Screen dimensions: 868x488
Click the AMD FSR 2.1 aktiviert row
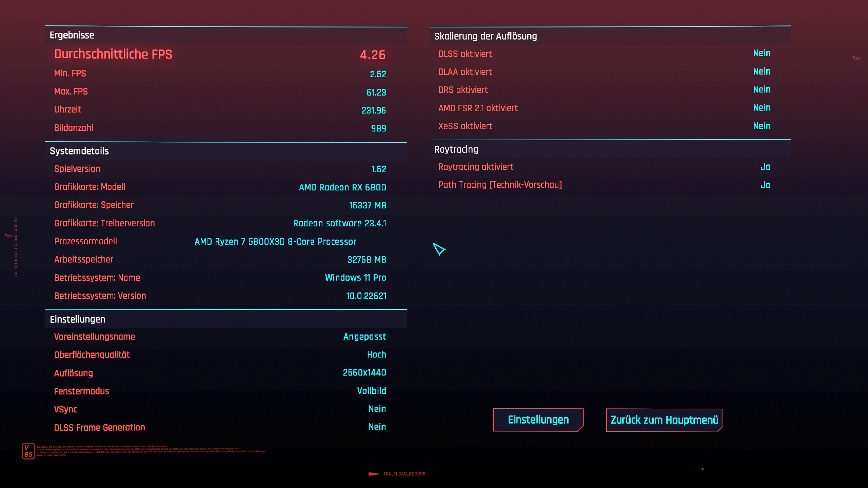pyautogui.click(x=478, y=108)
